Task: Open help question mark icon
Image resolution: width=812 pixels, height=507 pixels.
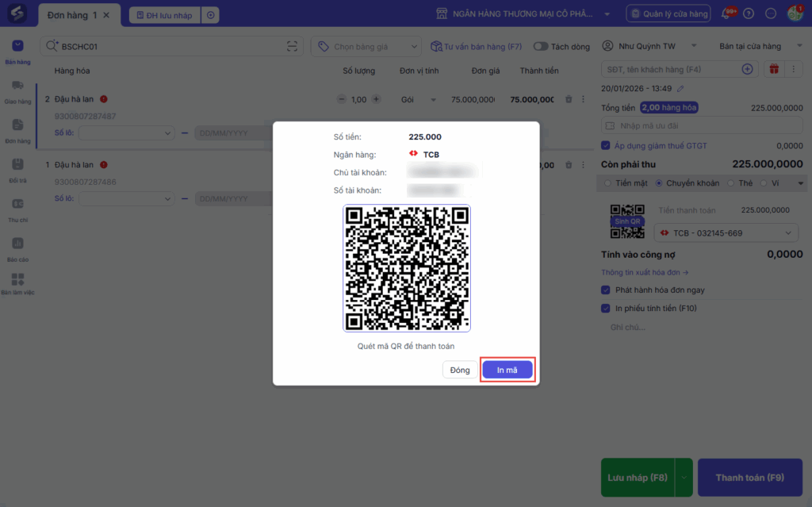Action: pyautogui.click(x=749, y=14)
